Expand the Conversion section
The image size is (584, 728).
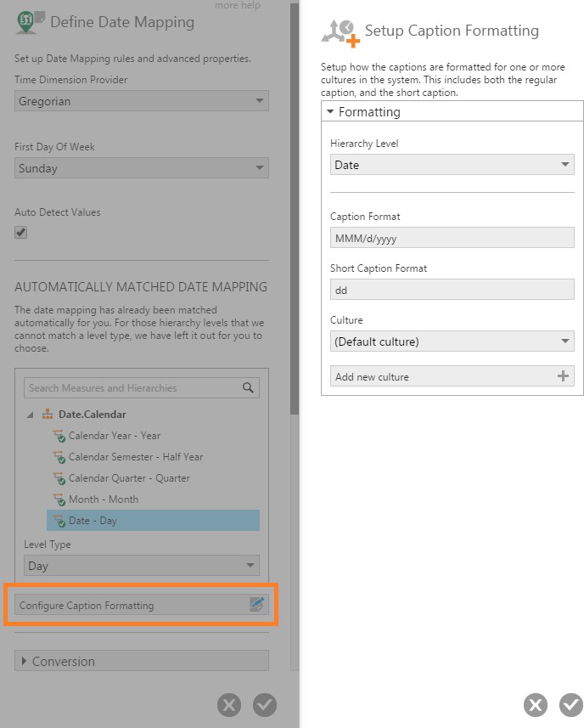point(141,661)
